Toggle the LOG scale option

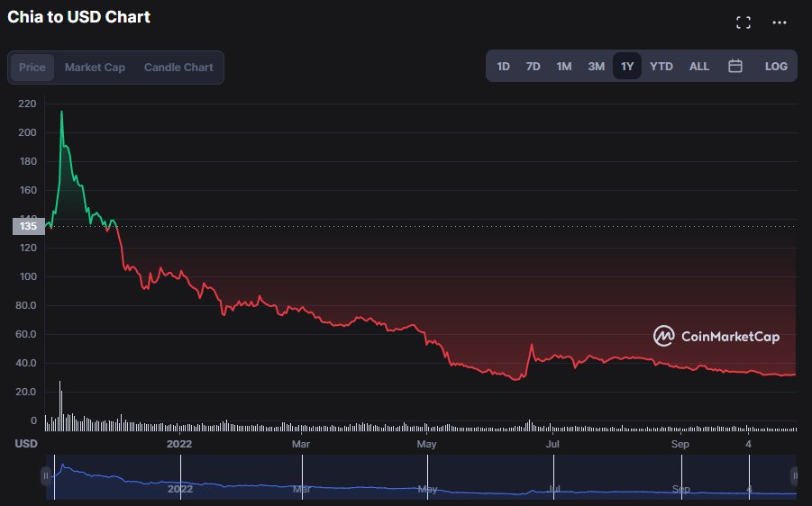pos(776,67)
